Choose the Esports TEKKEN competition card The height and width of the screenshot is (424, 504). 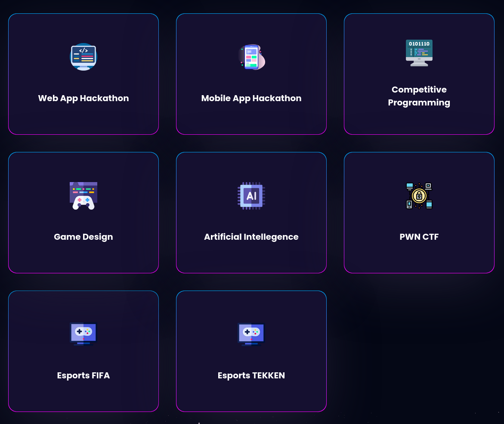coord(251,396)
